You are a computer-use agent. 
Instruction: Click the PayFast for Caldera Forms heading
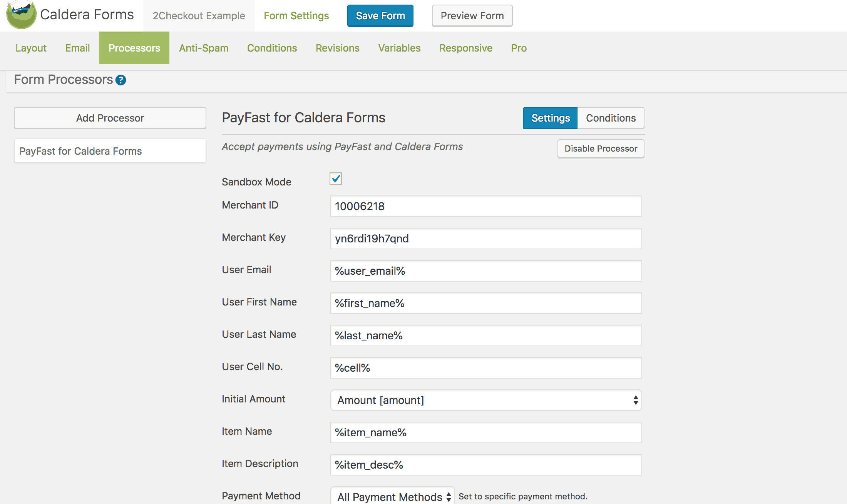coord(303,118)
